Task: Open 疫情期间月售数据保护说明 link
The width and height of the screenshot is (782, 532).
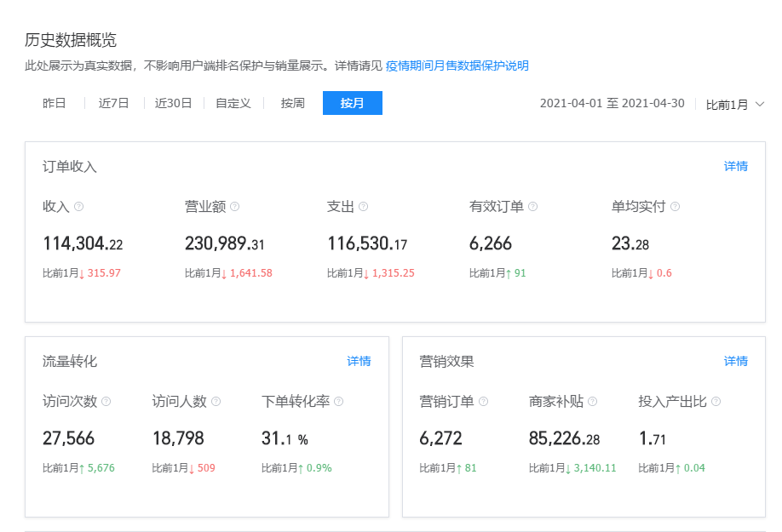Action: pos(457,66)
